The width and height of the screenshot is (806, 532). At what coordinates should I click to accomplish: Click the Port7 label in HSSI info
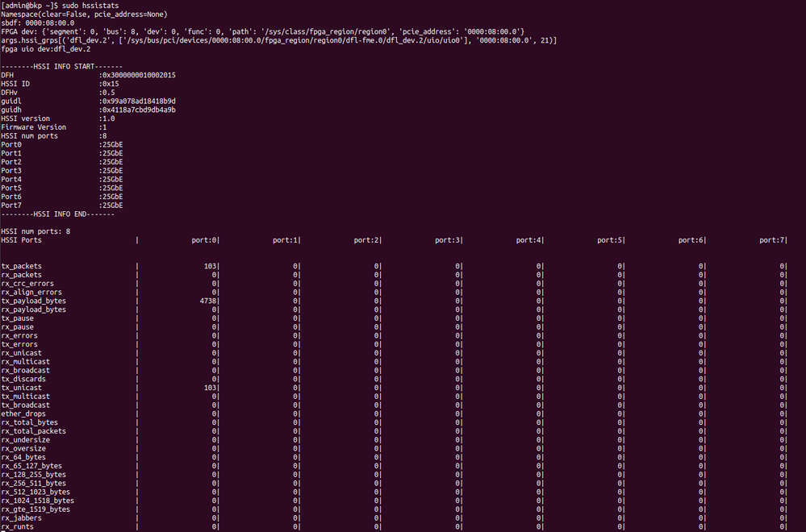11,206
